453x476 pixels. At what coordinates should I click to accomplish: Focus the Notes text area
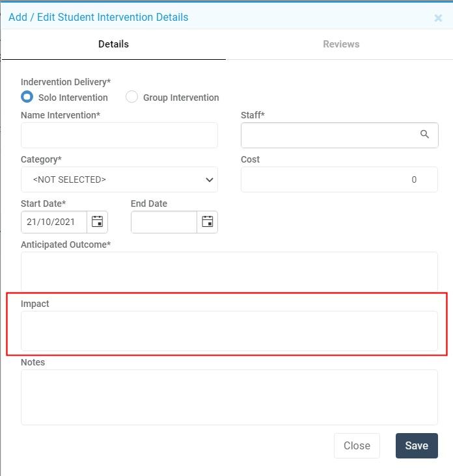point(229,397)
